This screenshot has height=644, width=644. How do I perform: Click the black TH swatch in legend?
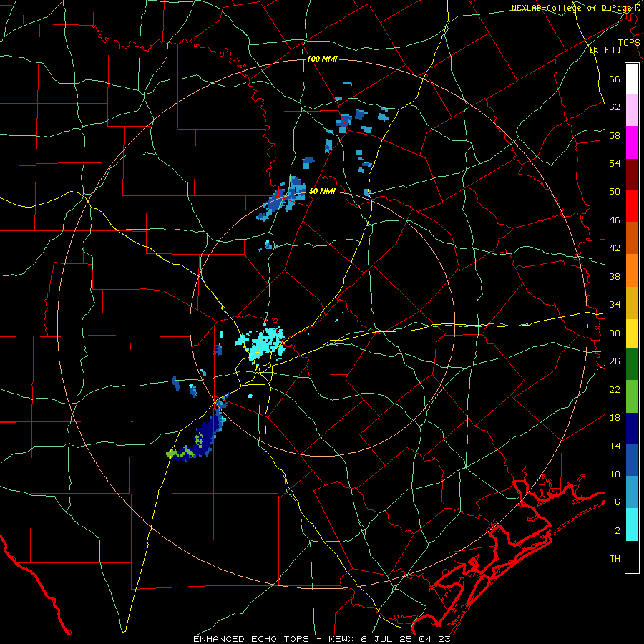pos(632,557)
